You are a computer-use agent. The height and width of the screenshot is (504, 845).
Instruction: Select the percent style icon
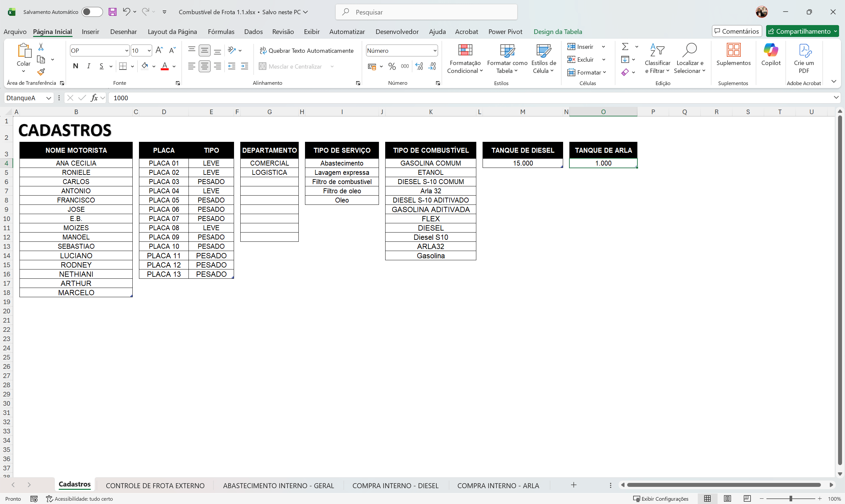391,66
